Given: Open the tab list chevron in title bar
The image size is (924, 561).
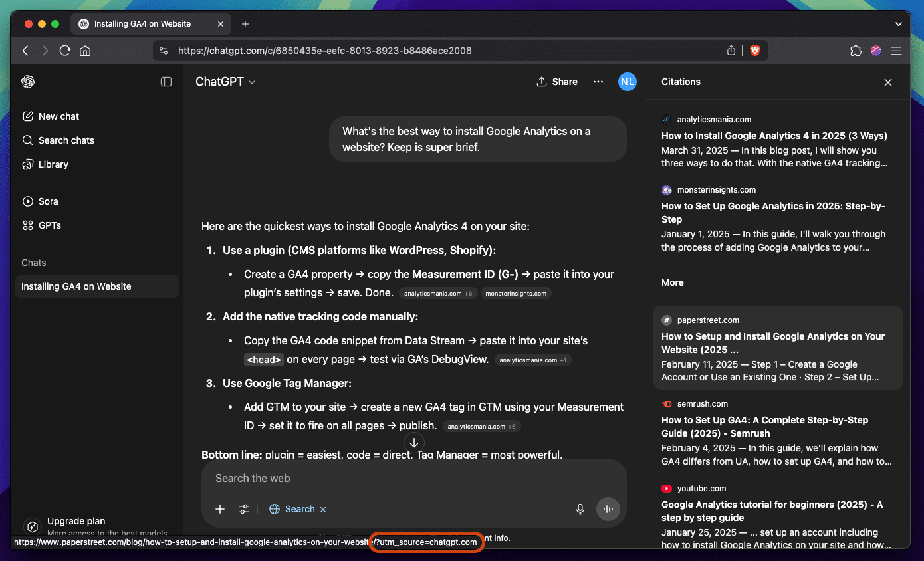Looking at the screenshot, I should pyautogui.click(x=899, y=24).
